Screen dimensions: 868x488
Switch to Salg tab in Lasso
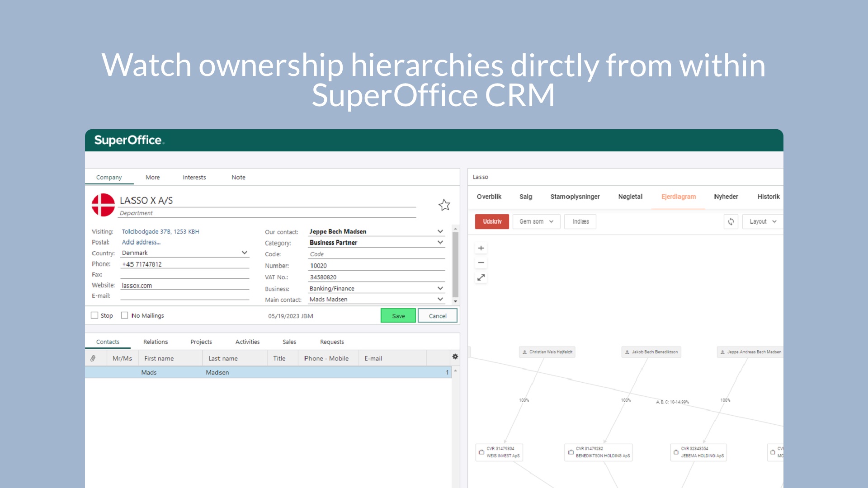point(526,197)
